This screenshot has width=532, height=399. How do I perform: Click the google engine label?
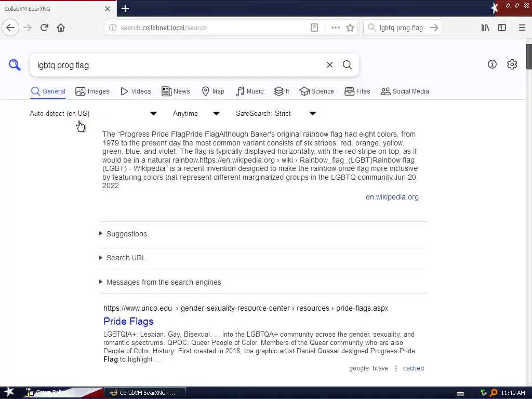(358, 368)
